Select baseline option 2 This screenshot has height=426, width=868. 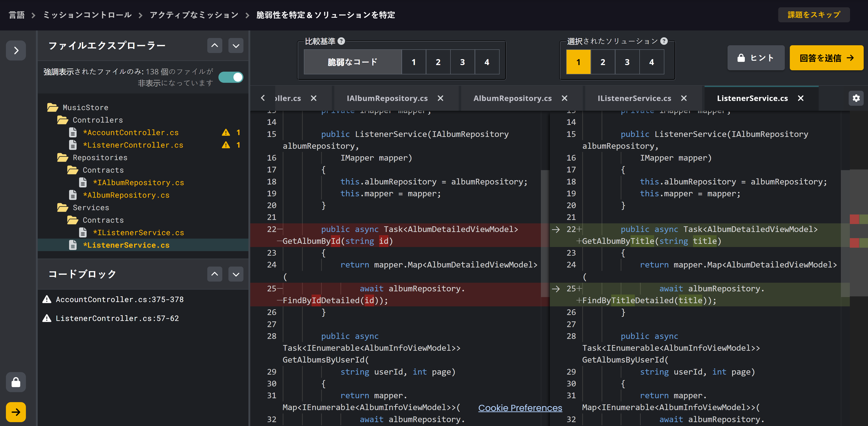pos(438,62)
